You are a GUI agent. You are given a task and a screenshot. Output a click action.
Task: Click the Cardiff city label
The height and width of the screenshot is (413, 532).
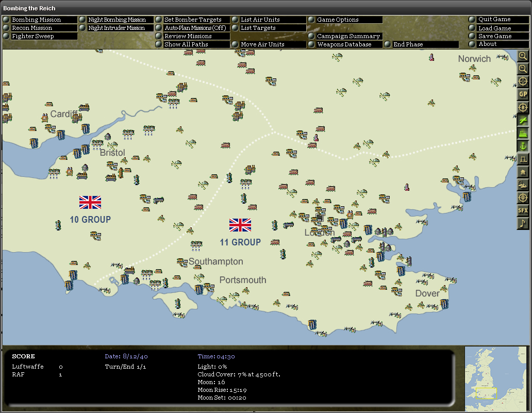coord(64,114)
